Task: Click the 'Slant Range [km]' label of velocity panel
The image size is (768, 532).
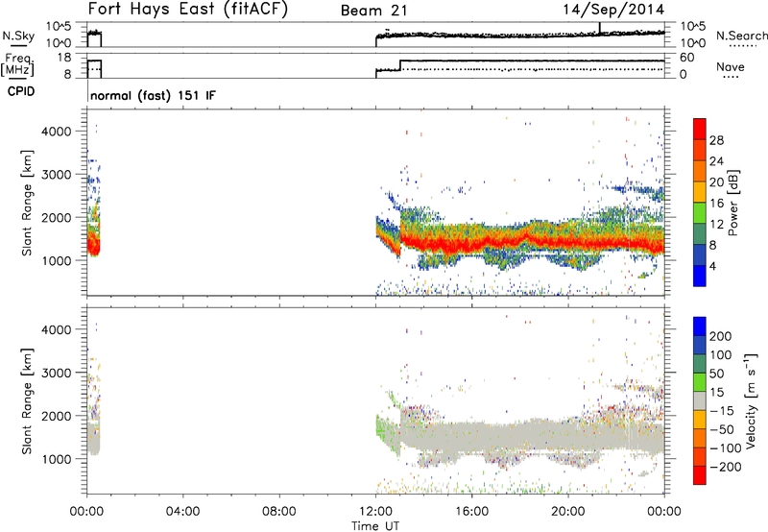Action: pyautogui.click(x=27, y=401)
